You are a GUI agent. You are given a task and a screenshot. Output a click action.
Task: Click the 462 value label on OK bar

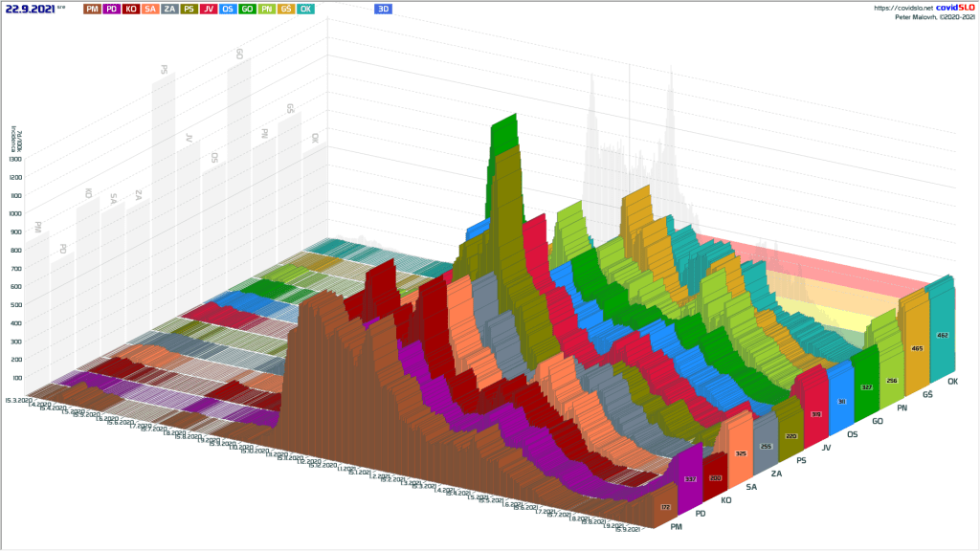pyautogui.click(x=942, y=336)
